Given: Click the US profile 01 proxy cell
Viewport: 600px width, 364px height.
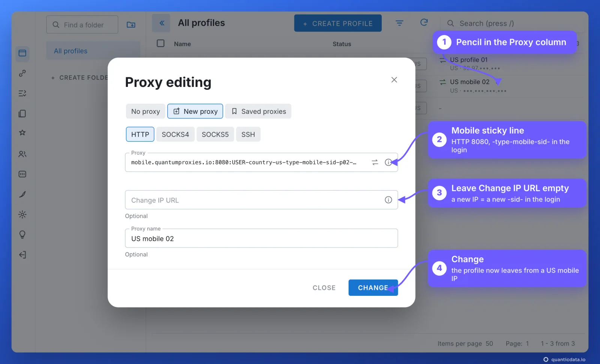Looking at the screenshot, I should (471, 64).
